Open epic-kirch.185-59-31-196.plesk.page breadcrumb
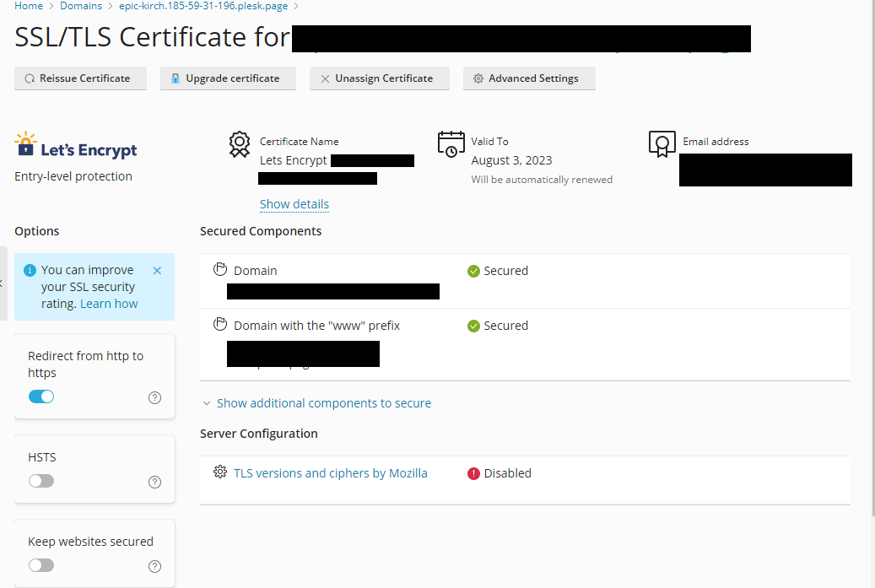875x588 pixels. (x=203, y=6)
